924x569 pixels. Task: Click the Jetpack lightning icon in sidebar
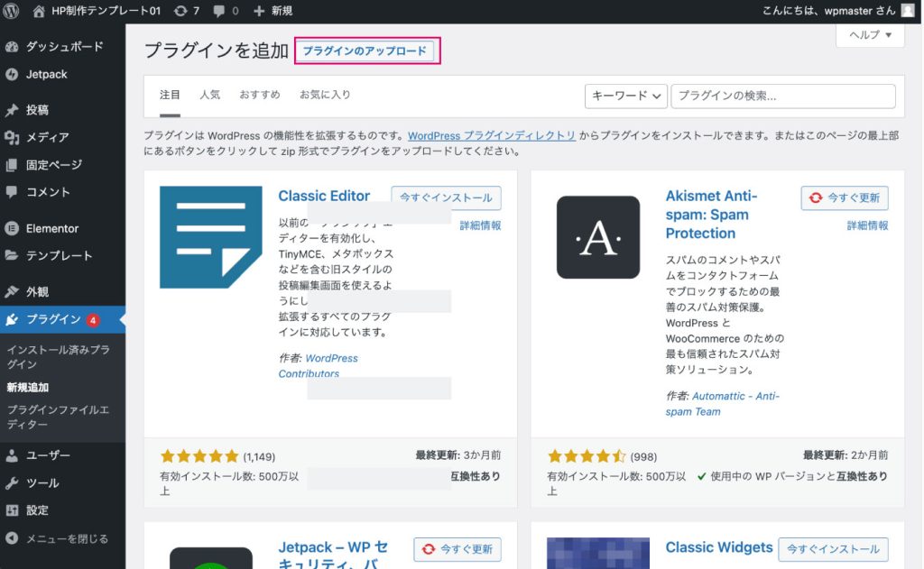tap(12, 74)
